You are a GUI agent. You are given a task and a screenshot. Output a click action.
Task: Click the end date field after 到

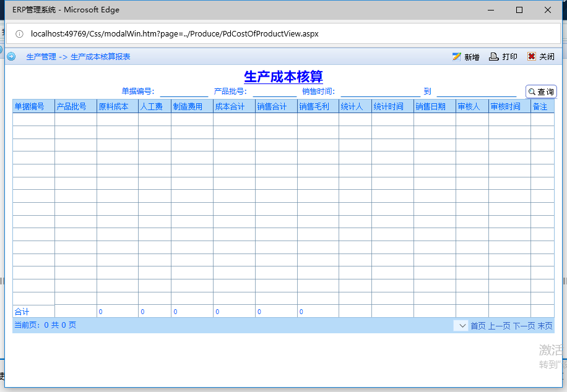point(477,92)
